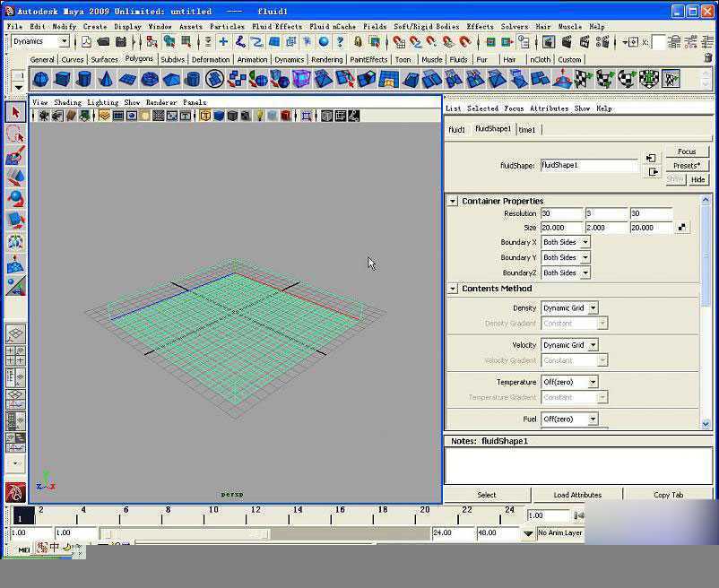Create a polygon cylinder from the shelf

83,79
